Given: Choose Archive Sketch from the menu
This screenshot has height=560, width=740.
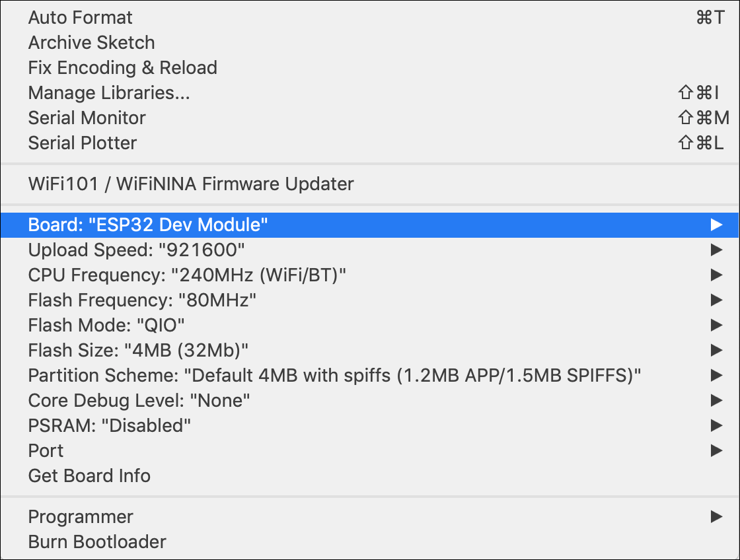Looking at the screenshot, I should [x=369, y=42].
